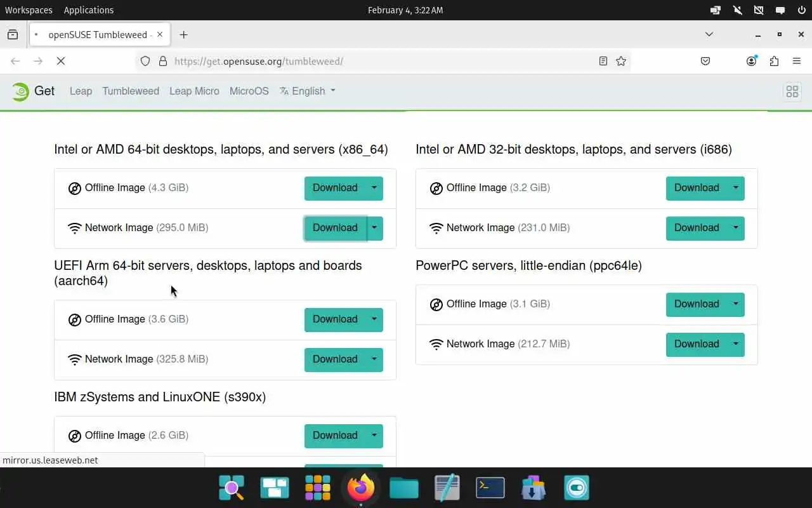Show site information via the lock icon

pos(163,61)
